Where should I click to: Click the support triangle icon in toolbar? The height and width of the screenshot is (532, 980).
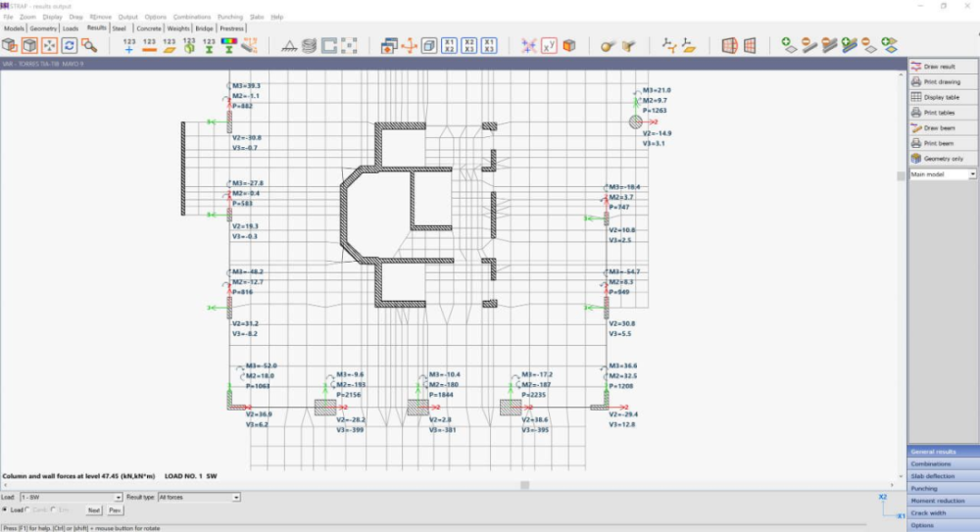click(289, 45)
